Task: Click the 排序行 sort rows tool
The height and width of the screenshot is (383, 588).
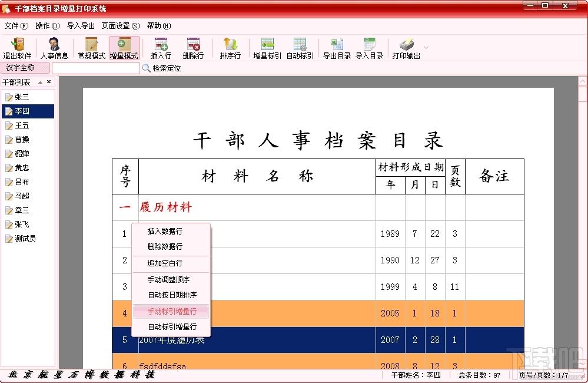Action: pyautogui.click(x=230, y=48)
